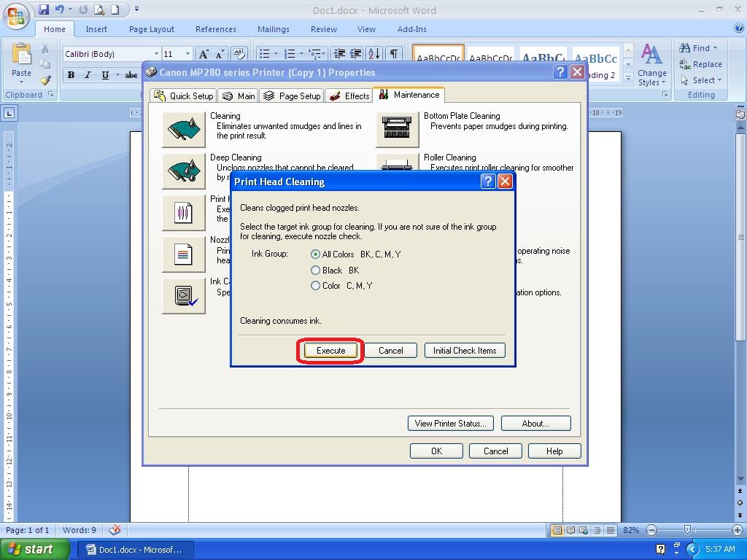Switch to the Effects tab
Image resolution: width=747 pixels, height=560 pixels.
(x=349, y=96)
